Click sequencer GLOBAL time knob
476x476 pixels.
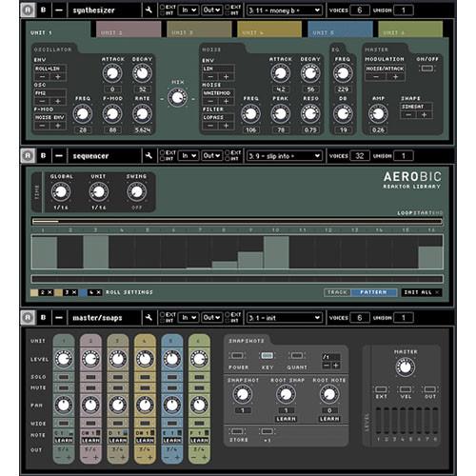tap(61, 192)
